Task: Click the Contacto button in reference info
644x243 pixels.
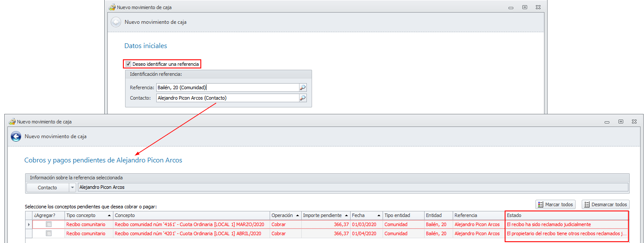Action: point(48,188)
